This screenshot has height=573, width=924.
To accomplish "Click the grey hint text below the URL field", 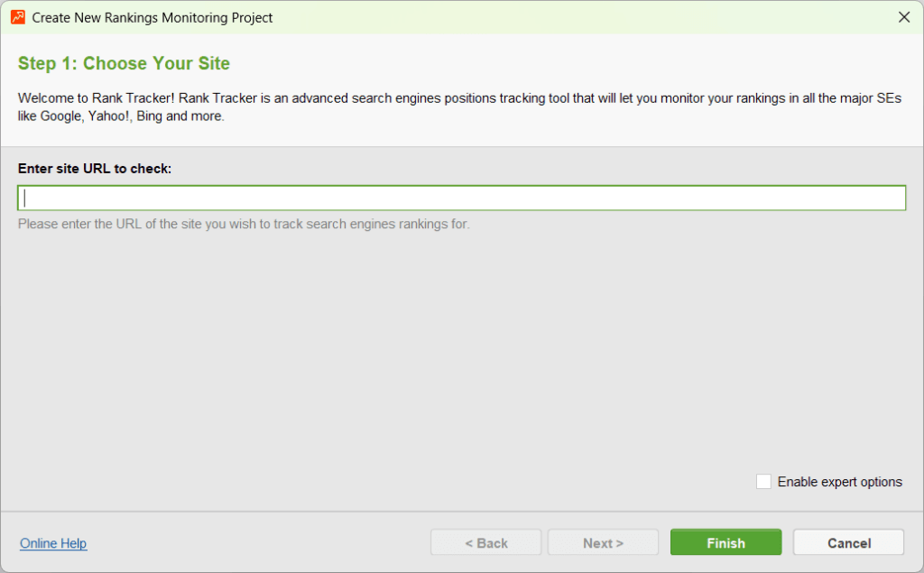I will pos(244,224).
